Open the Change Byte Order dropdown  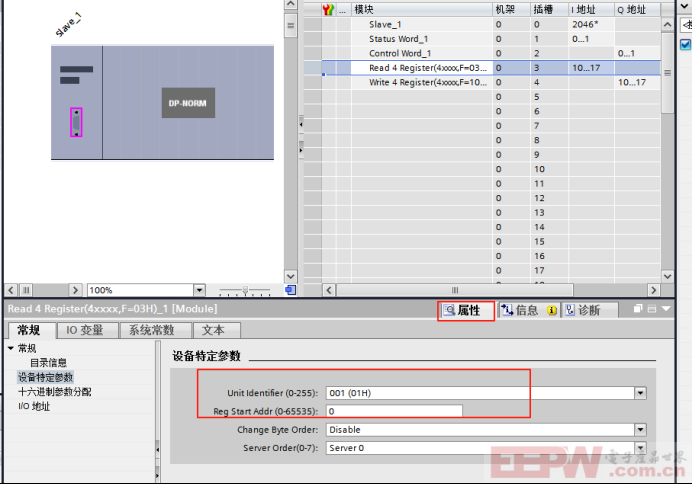[640, 429]
